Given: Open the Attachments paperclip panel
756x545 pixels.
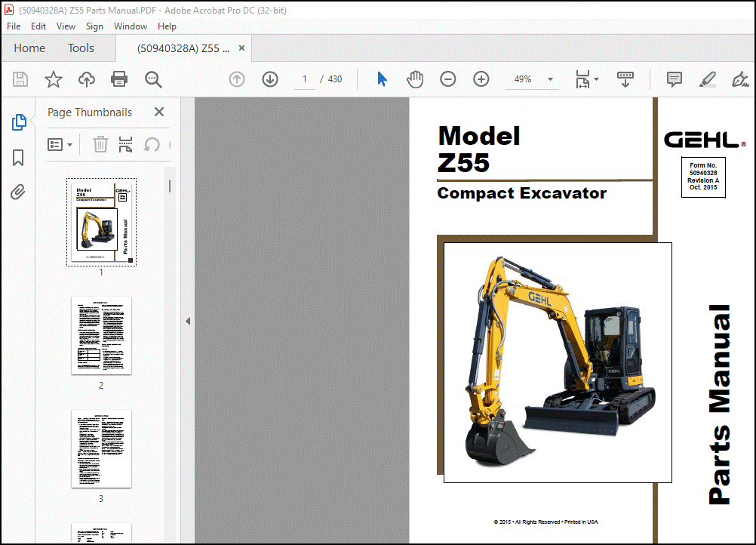Looking at the screenshot, I should (x=18, y=192).
